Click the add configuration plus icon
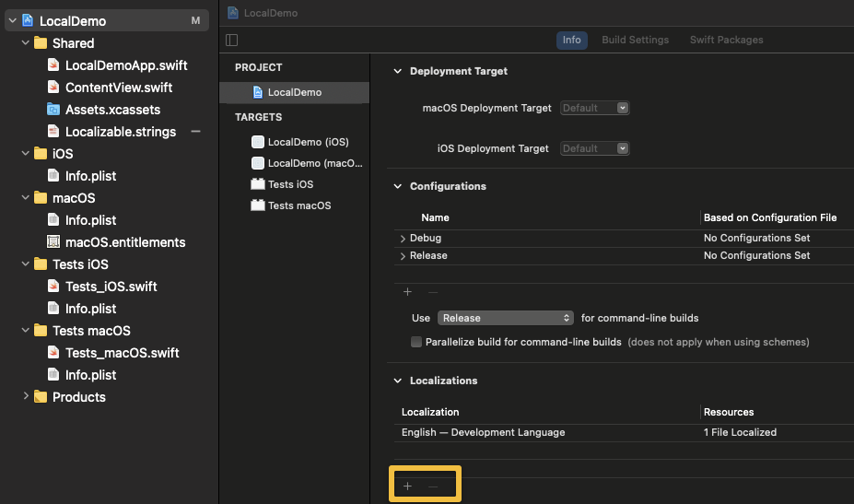The height and width of the screenshot is (504, 854). pyautogui.click(x=408, y=292)
